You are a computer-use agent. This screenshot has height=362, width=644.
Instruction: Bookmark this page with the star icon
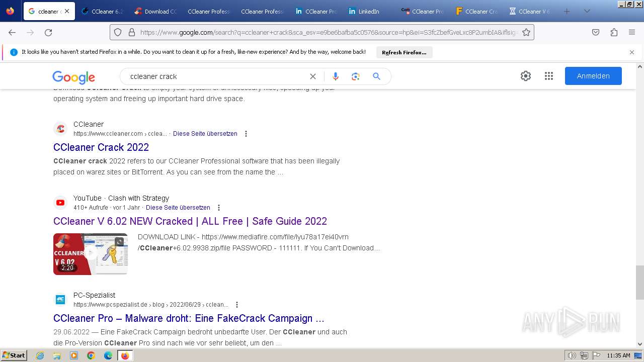point(526,32)
